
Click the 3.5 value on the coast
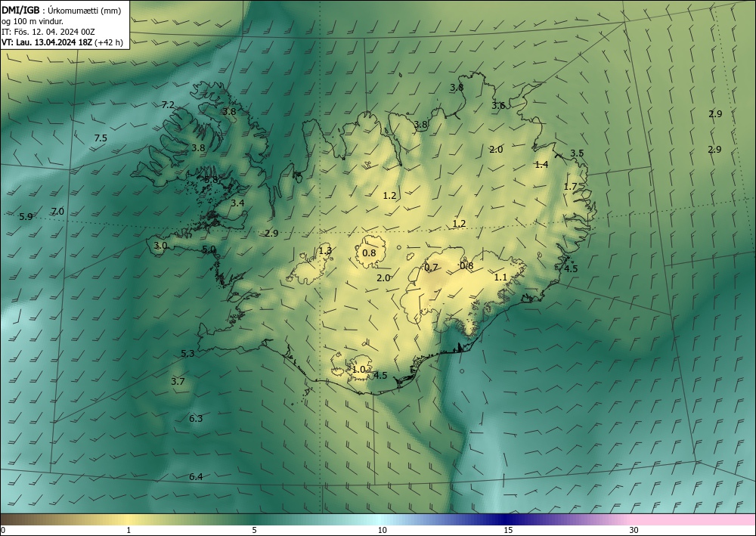[x=577, y=153]
